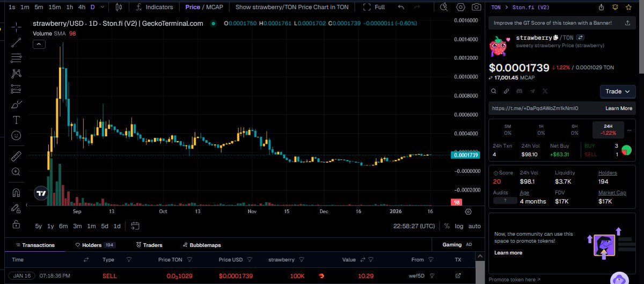Toggle magnet mode for drawings

click(16, 192)
